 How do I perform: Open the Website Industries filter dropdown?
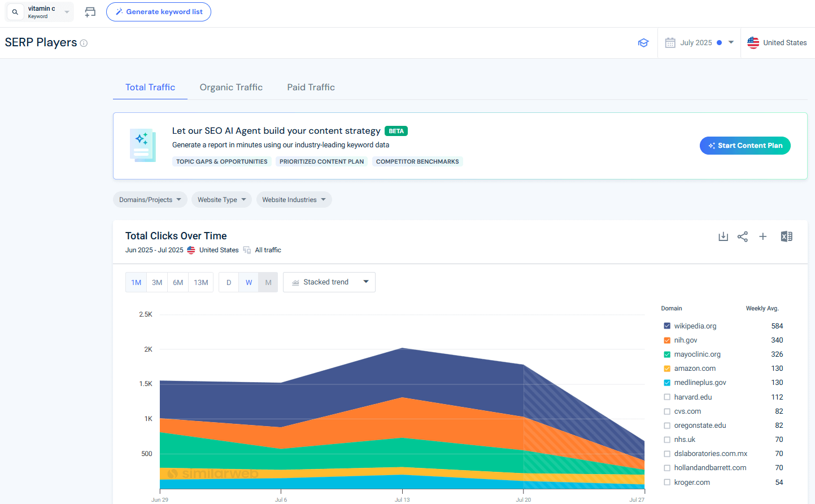(294, 200)
